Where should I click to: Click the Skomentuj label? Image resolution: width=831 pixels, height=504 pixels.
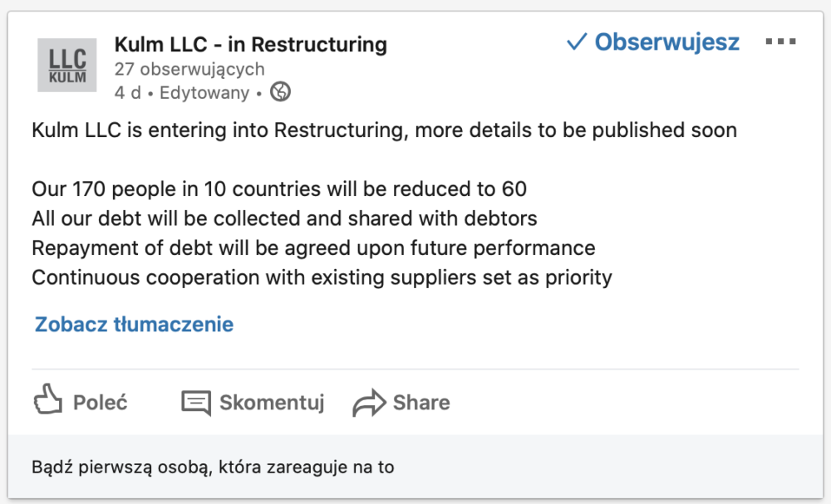(272, 403)
